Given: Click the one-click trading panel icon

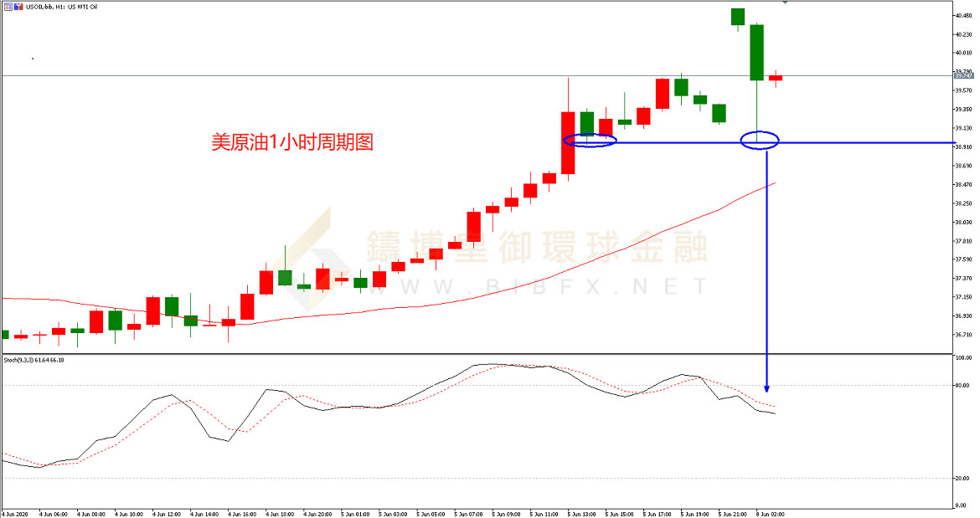Looking at the screenshot, I should click(7, 6).
